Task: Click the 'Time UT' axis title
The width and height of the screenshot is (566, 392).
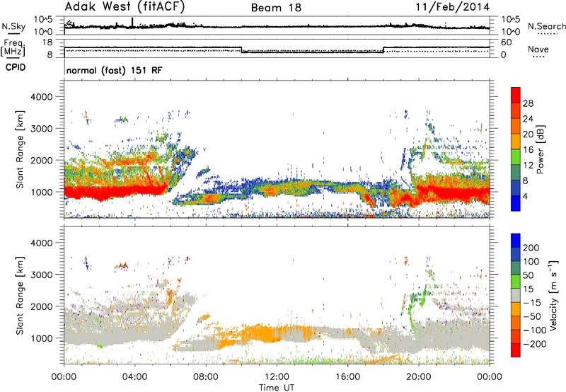Action: (x=277, y=388)
